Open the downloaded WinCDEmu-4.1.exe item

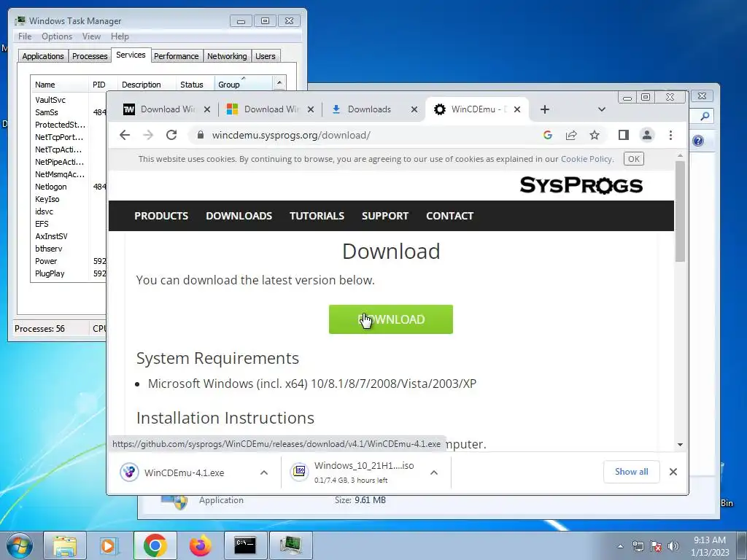coord(184,472)
